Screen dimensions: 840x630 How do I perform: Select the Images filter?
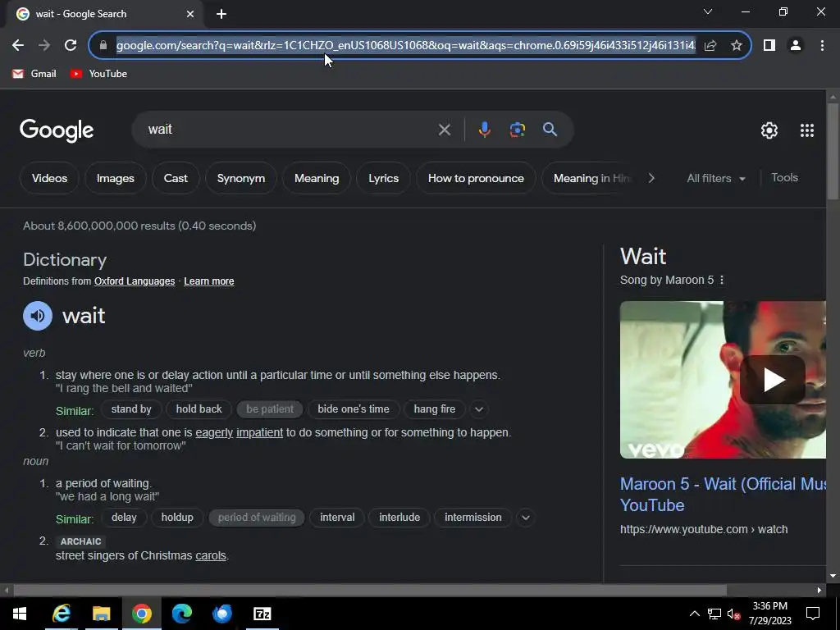click(115, 178)
